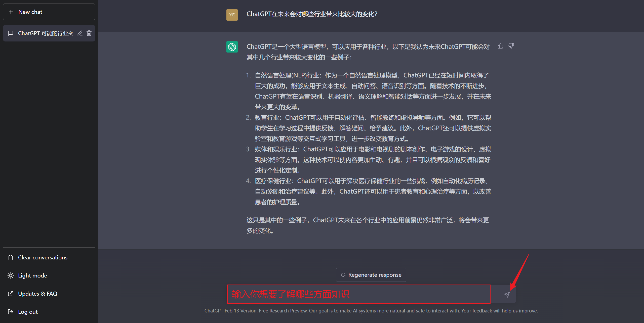The height and width of the screenshot is (323, 644).
Task: Start a New chat
Action: click(49, 12)
